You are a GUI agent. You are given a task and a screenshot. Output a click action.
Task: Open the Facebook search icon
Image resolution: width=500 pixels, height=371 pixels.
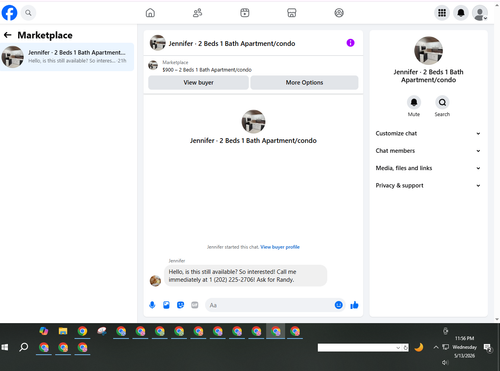(28, 13)
